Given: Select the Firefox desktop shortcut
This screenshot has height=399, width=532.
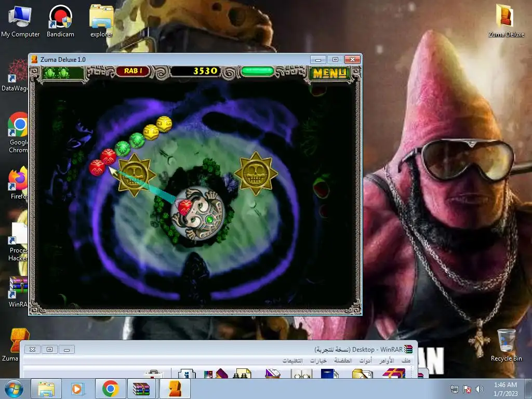Looking at the screenshot, I should tap(18, 182).
